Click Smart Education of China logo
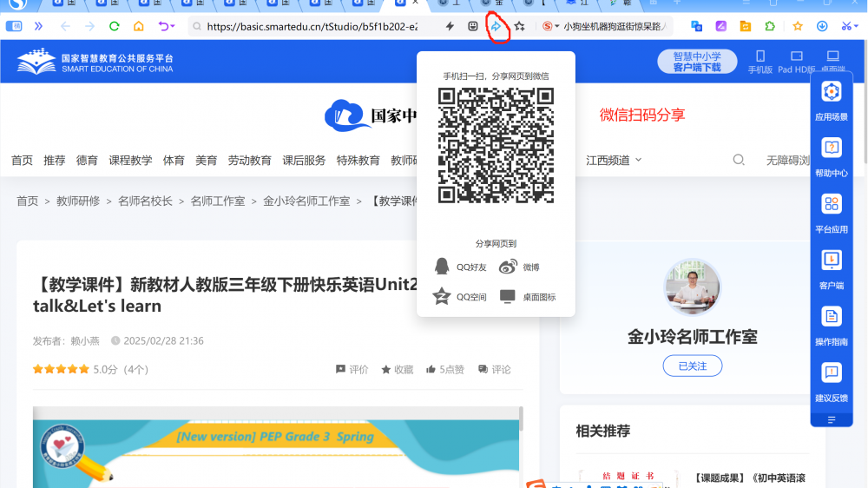The width and height of the screenshot is (868, 488). coord(95,62)
